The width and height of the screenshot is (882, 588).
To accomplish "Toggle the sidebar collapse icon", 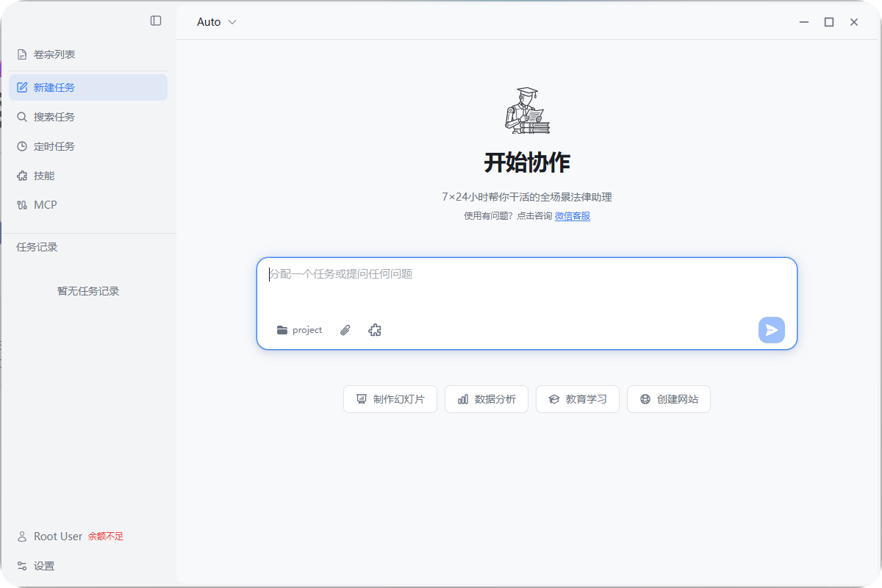I will [x=156, y=21].
